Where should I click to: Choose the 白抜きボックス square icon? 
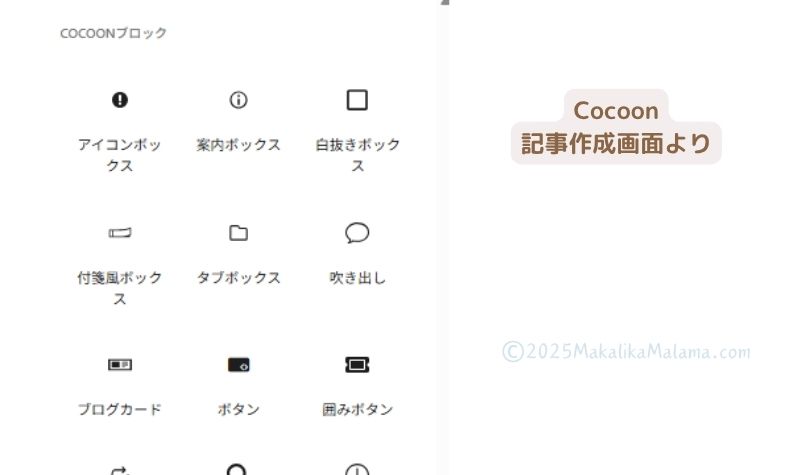(x=357, y=100)
